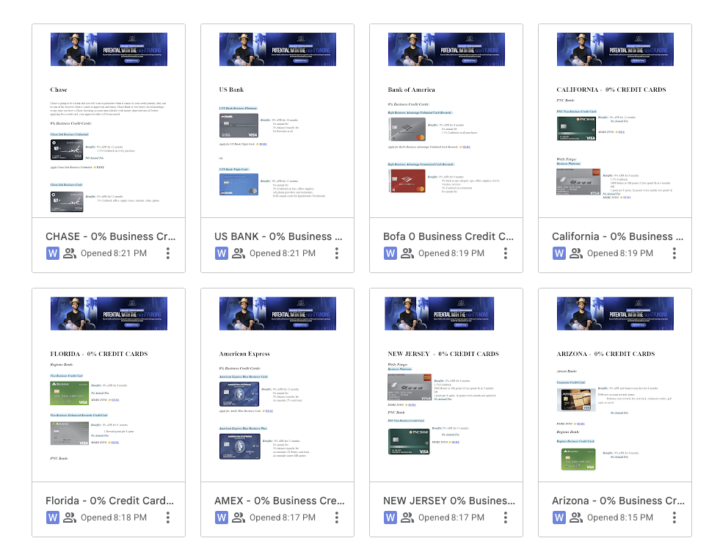Click 'Opened 8:17 PM' under AMEX document

pos(282,518)
